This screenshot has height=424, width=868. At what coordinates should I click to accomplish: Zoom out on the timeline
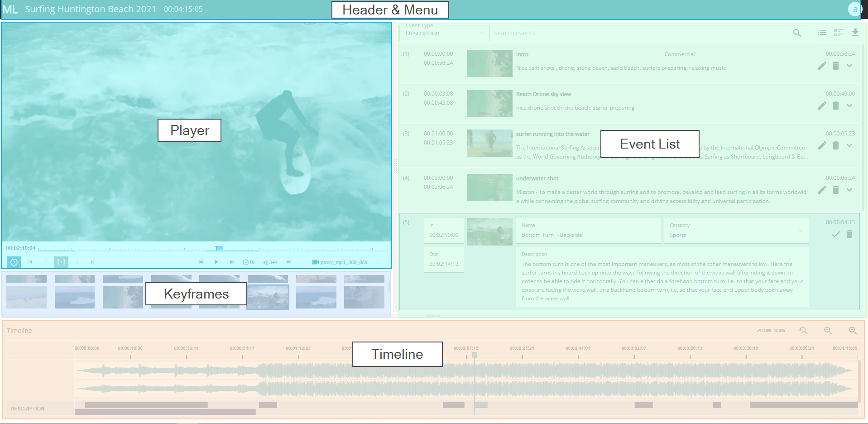tap(827, 331)
